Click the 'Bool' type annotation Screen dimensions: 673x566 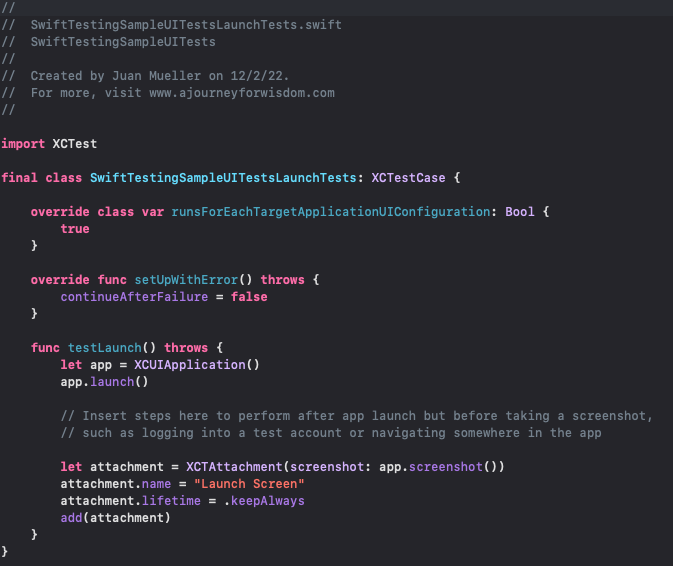coord(520,212)
